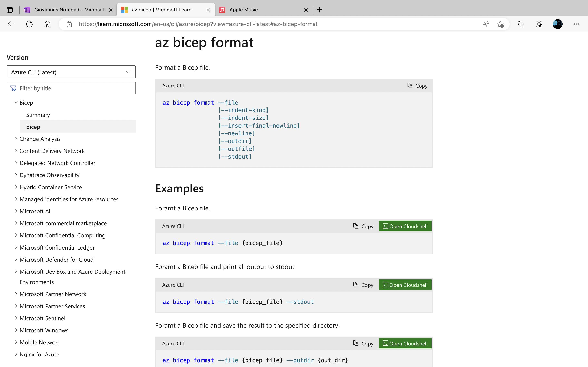This screenshot has width=588, height=367.
Task: Refresh the current page
Action: coord(29,24)
